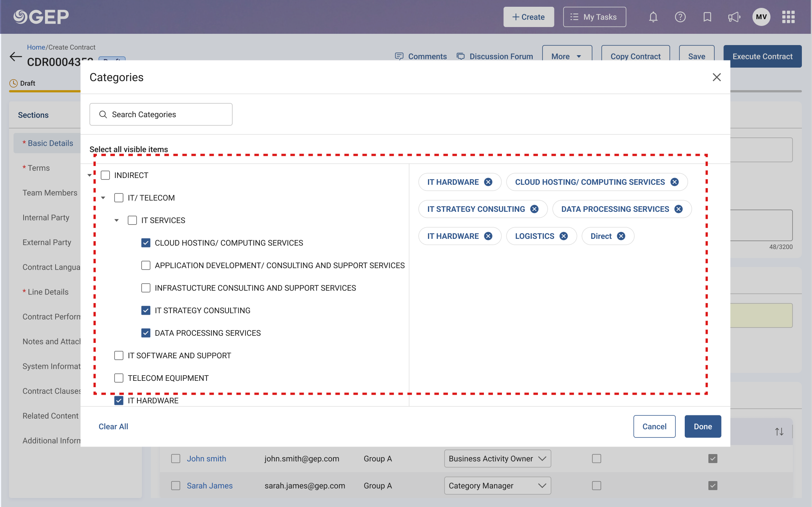
Task: Click the Search Categories field
Action: [161, 115]
